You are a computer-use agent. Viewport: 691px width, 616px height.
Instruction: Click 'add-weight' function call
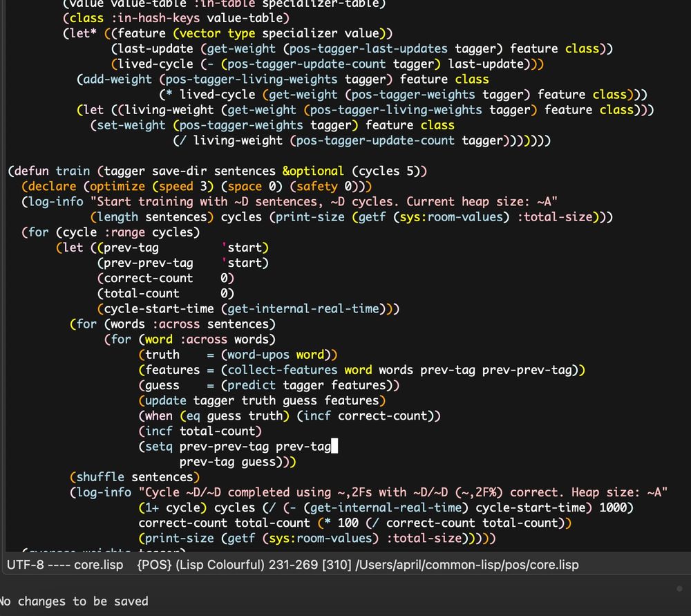click(x=117, y=80)
